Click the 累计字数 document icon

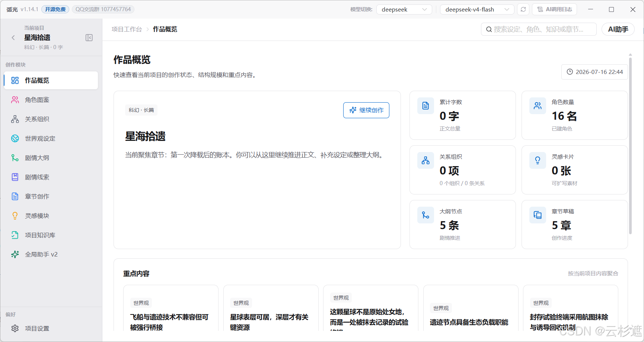pyautogui.click(x=425, y=106)
